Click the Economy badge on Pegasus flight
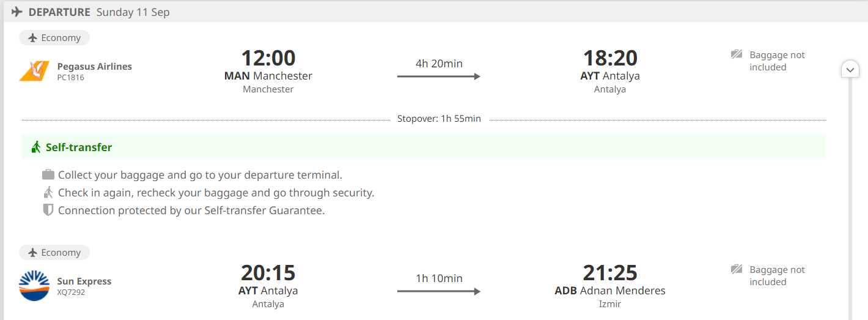 (54, 38)
